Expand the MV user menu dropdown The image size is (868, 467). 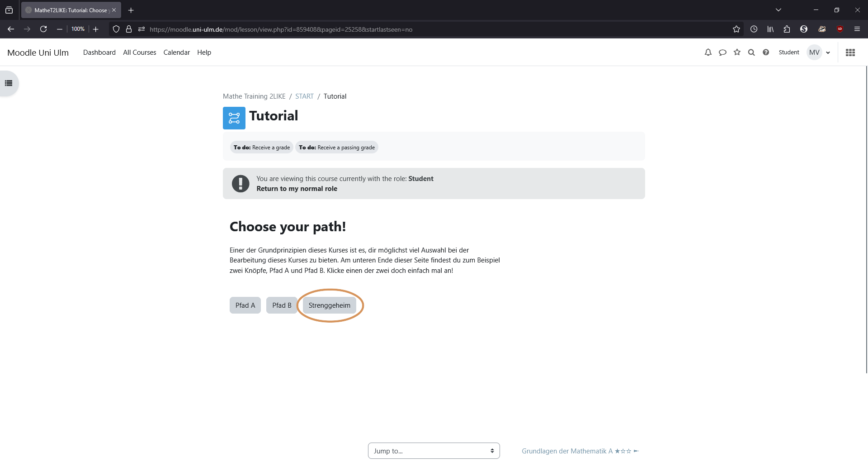click(x=819, y=52)
